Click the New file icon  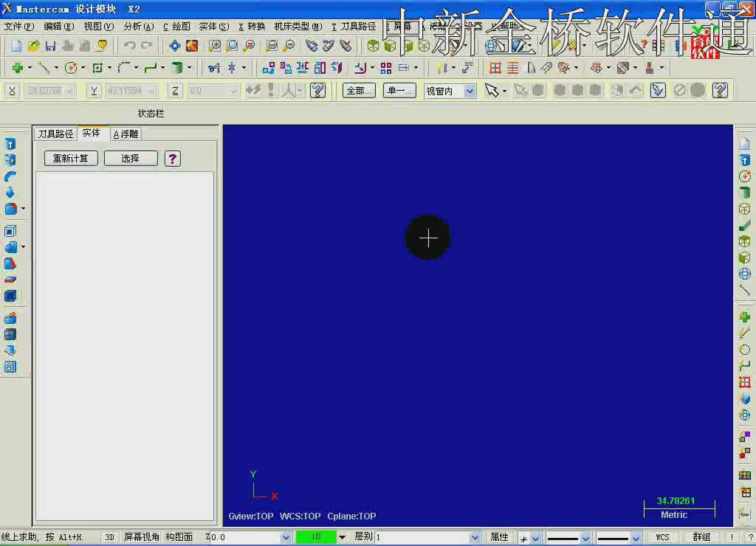[x=16, y=46]
